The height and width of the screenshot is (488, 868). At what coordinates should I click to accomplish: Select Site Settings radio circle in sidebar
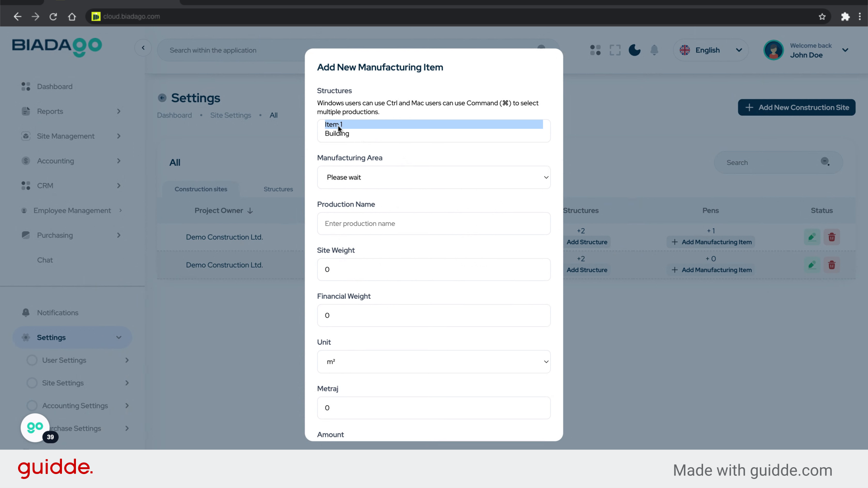coord(32,383)
